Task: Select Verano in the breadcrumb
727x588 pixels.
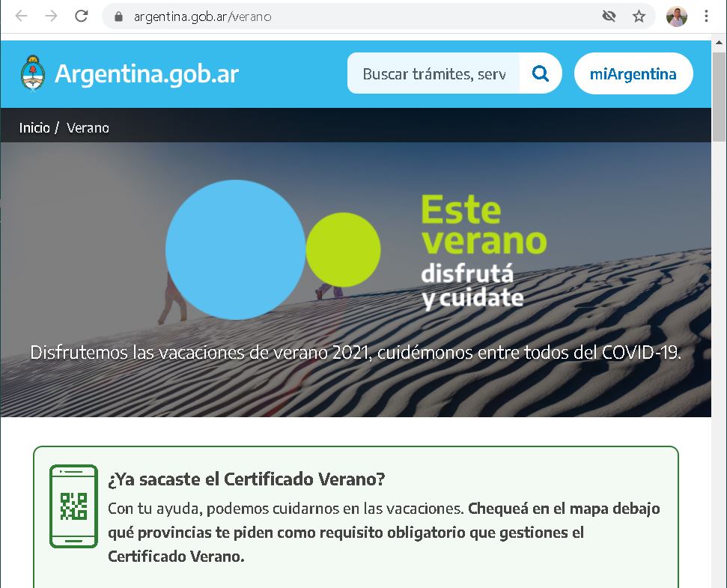Action: [x=88, y=128]
